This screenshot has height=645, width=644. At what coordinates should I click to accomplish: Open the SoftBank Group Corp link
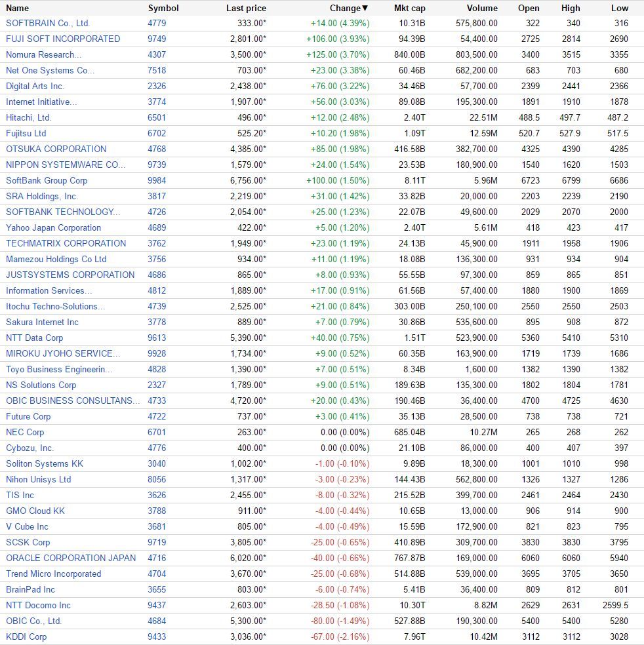click(x=47, y=180)
